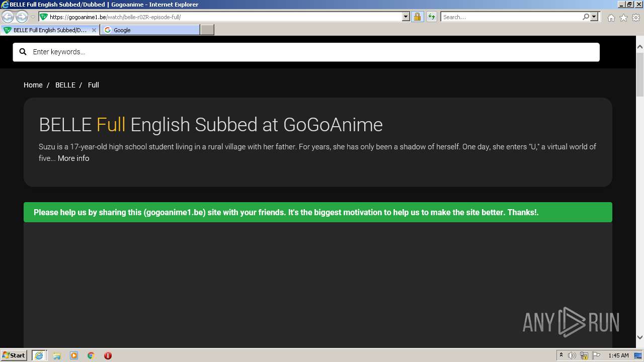
Task: Click the Refresh page icon
Action: [x=431, y=17]
